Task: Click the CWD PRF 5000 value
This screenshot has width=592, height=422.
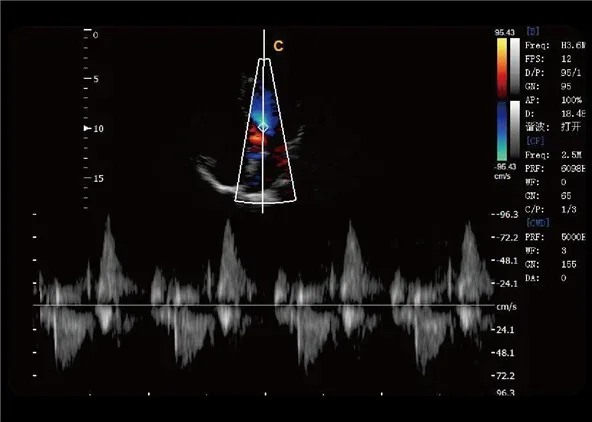Action: (x=573, y=237)
